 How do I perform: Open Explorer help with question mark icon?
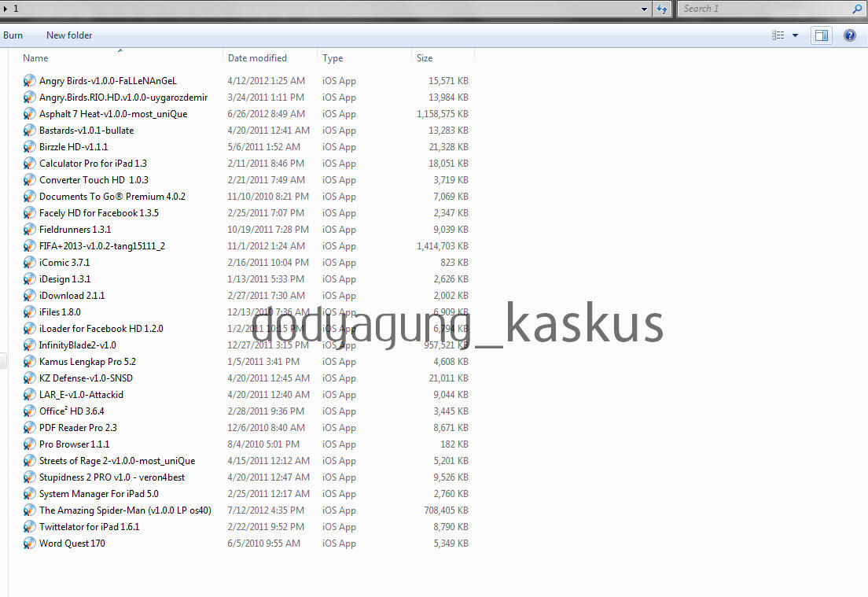point(850,35)
